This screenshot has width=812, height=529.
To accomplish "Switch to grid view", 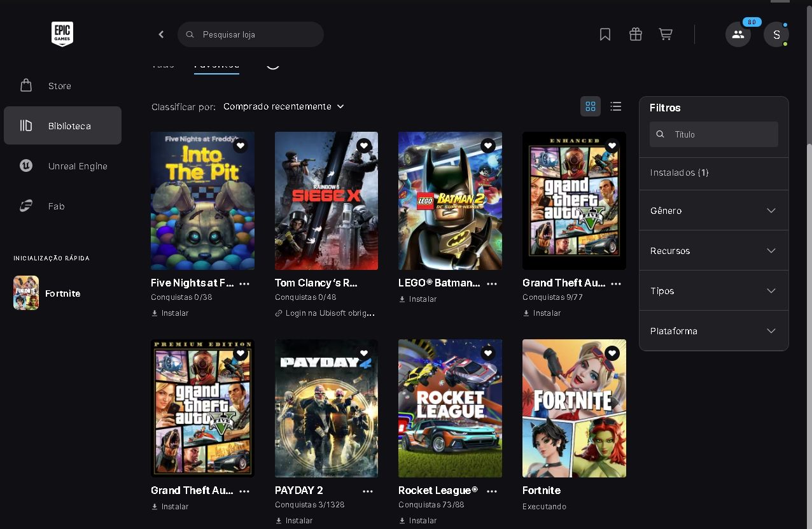I will pyautogui.click(x=591, y=106).
